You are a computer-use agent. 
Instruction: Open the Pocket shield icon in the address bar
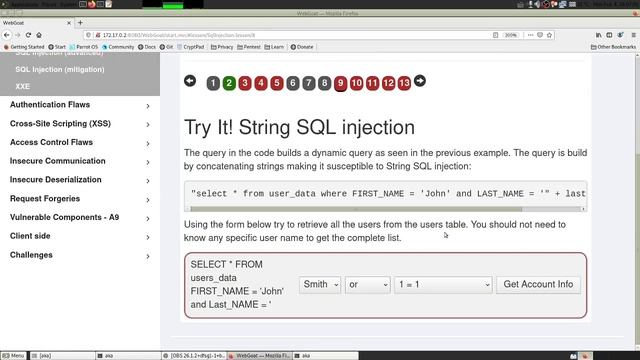pos(540,35)
